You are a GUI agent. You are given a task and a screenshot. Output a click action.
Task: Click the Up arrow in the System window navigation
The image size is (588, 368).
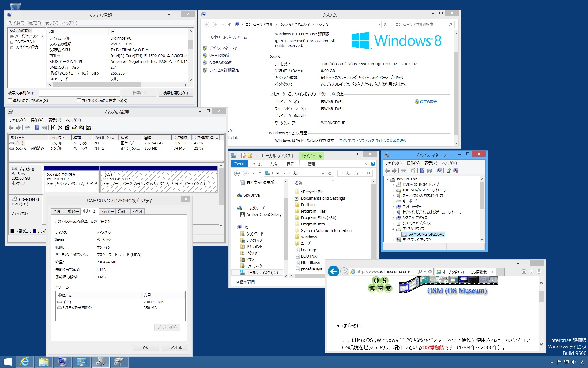[x=229, y=25]
